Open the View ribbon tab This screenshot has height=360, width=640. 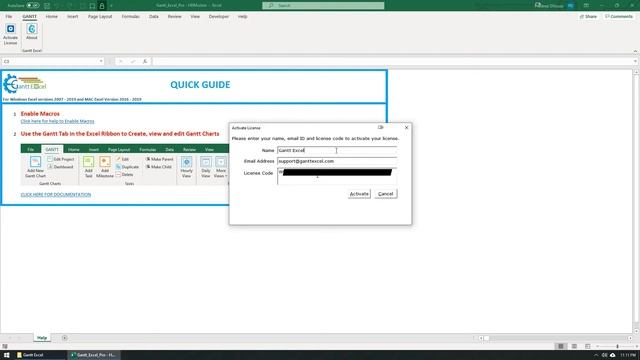[195, 17]
